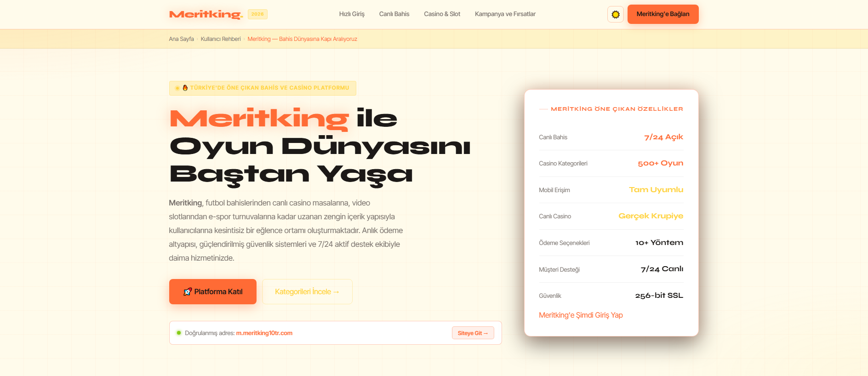Select the 7/24 Açık value
Viewport: 868px width, 376px height.
pos(663,137)
